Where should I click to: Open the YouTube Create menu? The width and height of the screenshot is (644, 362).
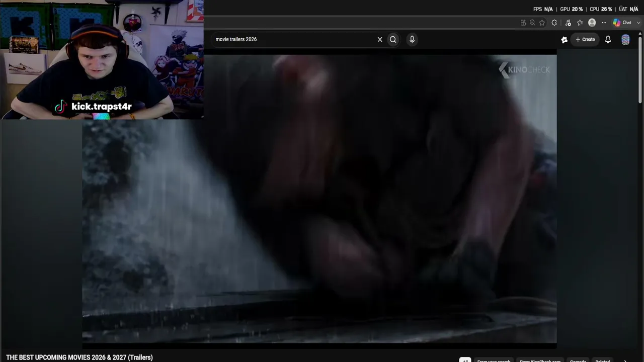click(x=585, y=39)
